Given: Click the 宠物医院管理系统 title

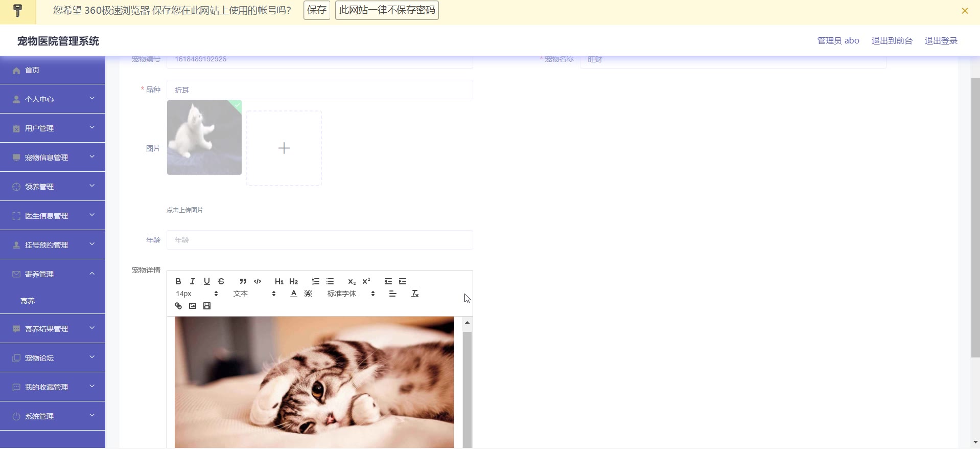Looking at the screenshot, I should coord(58,41).
